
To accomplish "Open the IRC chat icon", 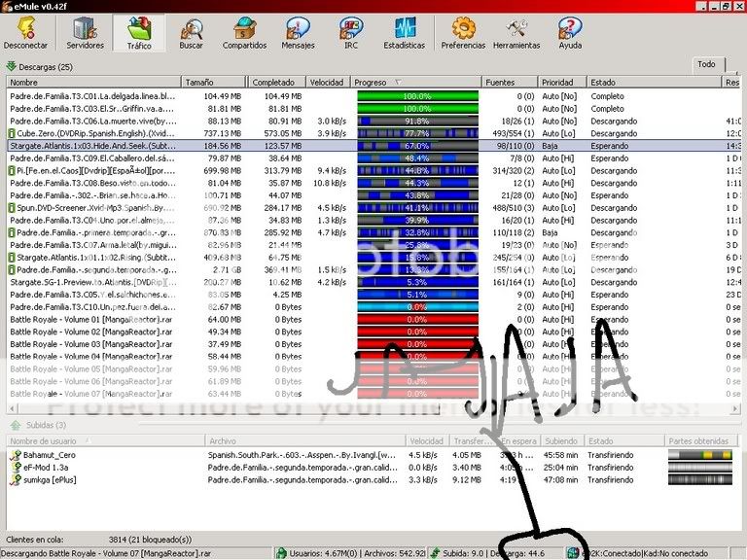I will pos(351,33).
